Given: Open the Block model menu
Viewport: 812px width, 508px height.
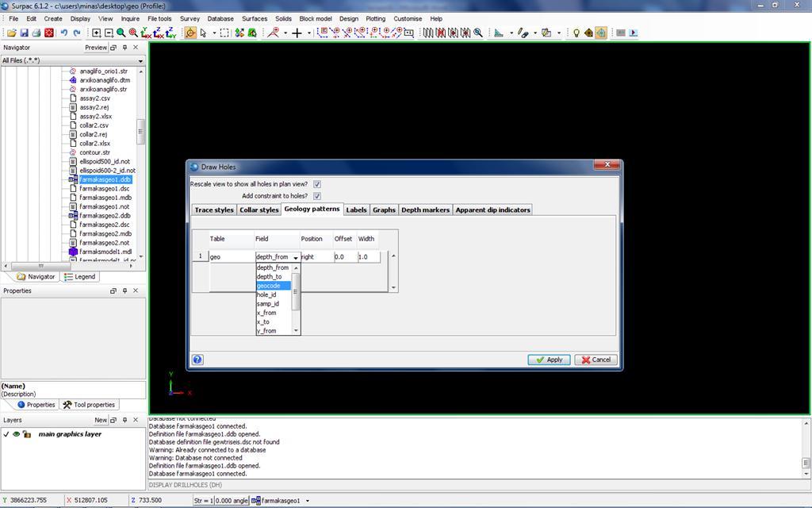Looking at the screenshot, I should [x=316, y=19].
